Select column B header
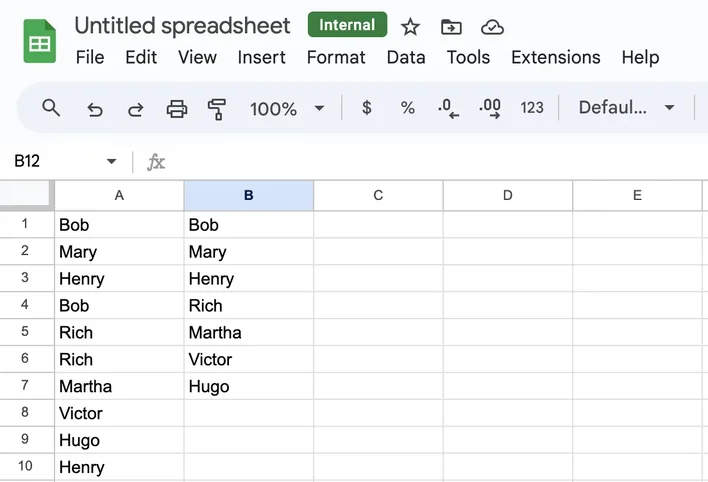The width and height of the screenshot is (708, 482). [x=249, y=196]
